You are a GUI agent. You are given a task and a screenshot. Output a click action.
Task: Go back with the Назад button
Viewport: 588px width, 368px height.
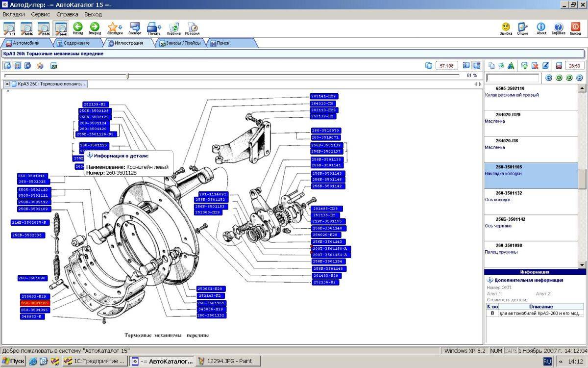tap(78, 28)
